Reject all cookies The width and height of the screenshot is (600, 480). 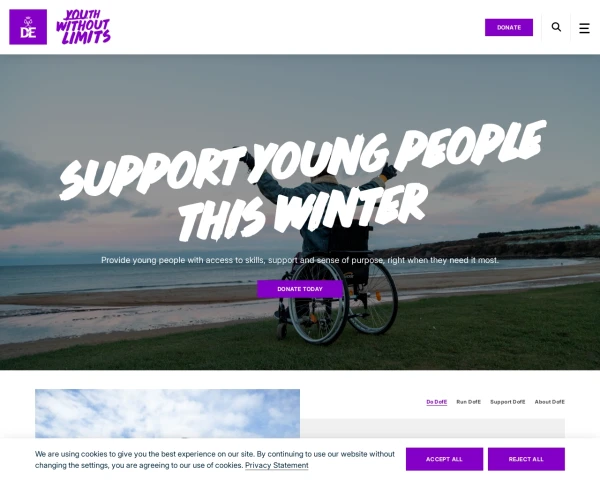coord(526,459)
